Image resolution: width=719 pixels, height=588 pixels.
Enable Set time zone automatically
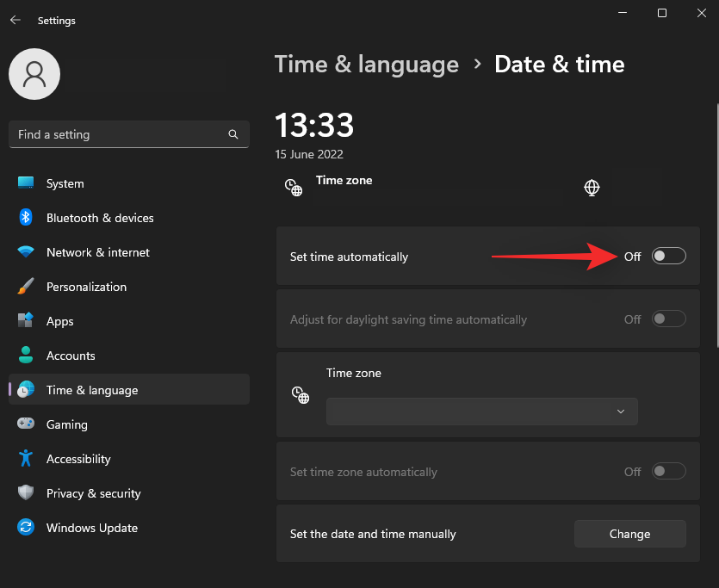(x=669, y=472)
